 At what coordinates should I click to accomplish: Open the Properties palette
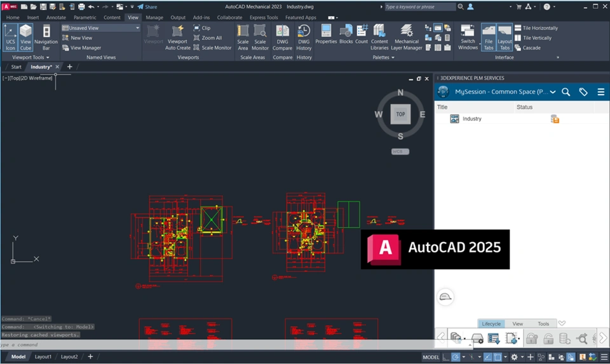coord(326,34)
